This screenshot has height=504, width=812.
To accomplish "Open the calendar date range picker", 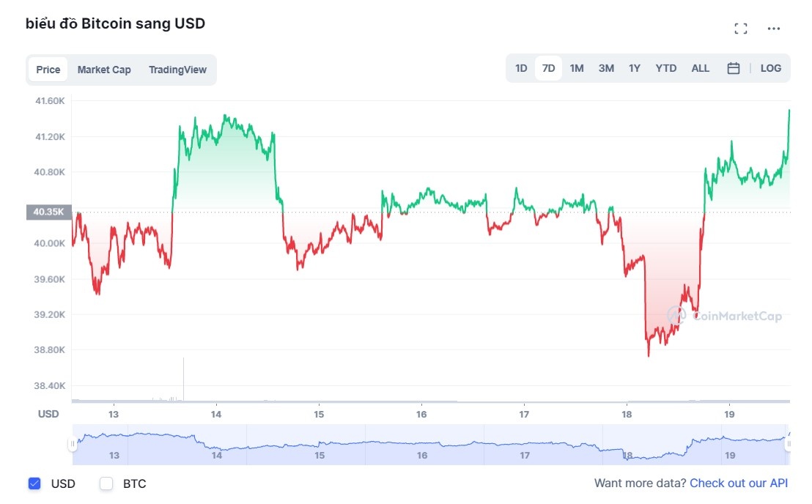I will (x=733, y=67).
